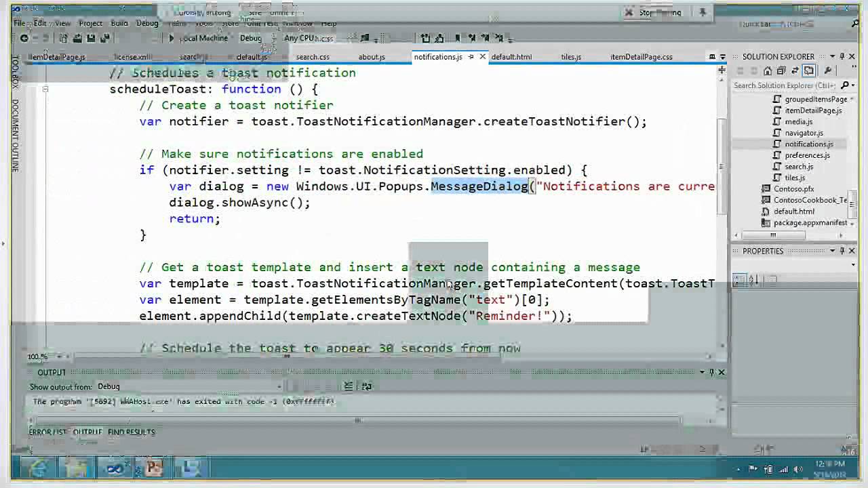The image size is (868, 488).
Task: Click the Properties wrench icon in Solution Explorer
Action: pyautogui.click(x=827, y=70)
